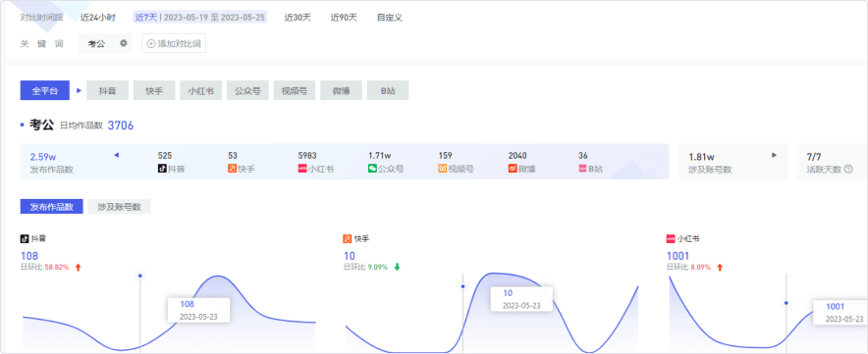The image size is (868, 354).
Task: Select the 小红书 platform tab
Action: point(201,91)
